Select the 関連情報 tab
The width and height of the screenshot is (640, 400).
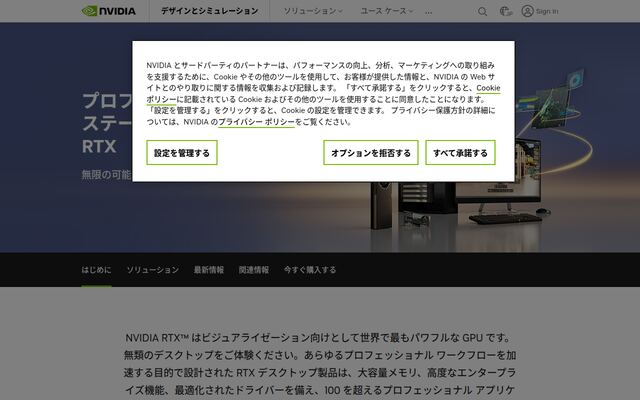pos(253,270)
